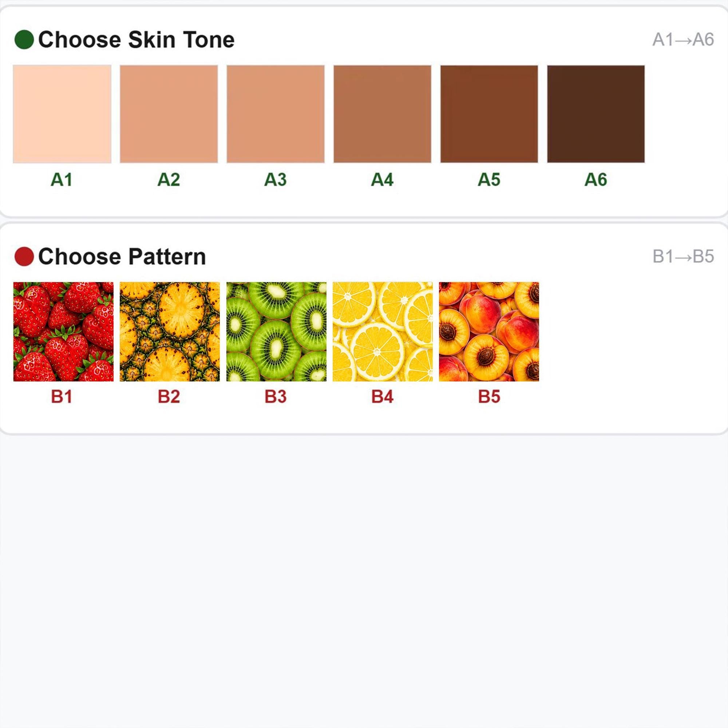Choose the B2 pineapple pattern
The image size is (728, 728).
[x=170, y=332]
